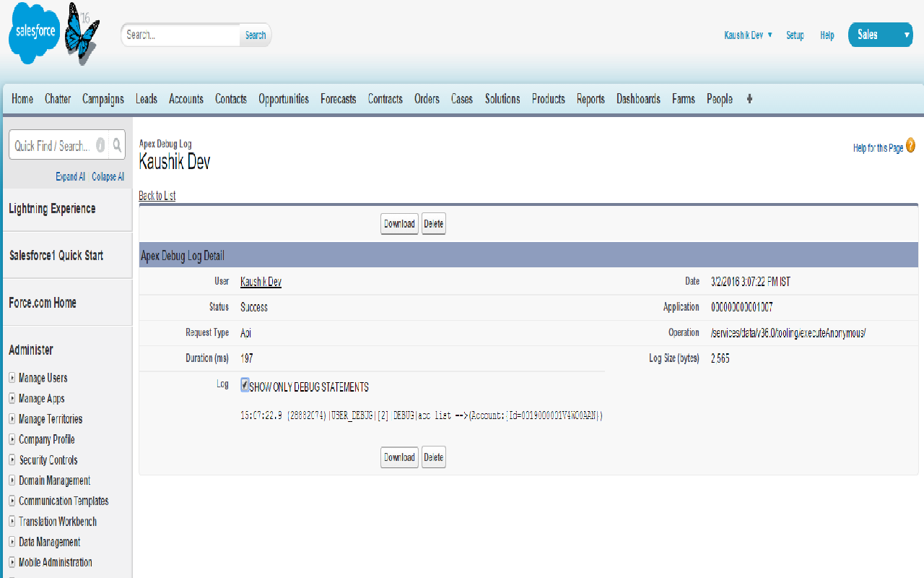Click the Salesforce cloud logo

[x=35, y=33]
